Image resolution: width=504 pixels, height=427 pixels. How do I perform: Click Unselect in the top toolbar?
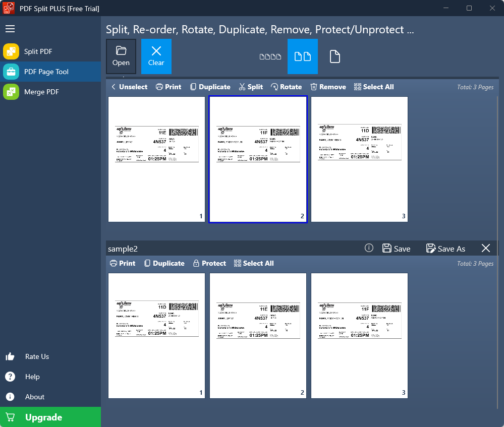(x=129, y=87)
